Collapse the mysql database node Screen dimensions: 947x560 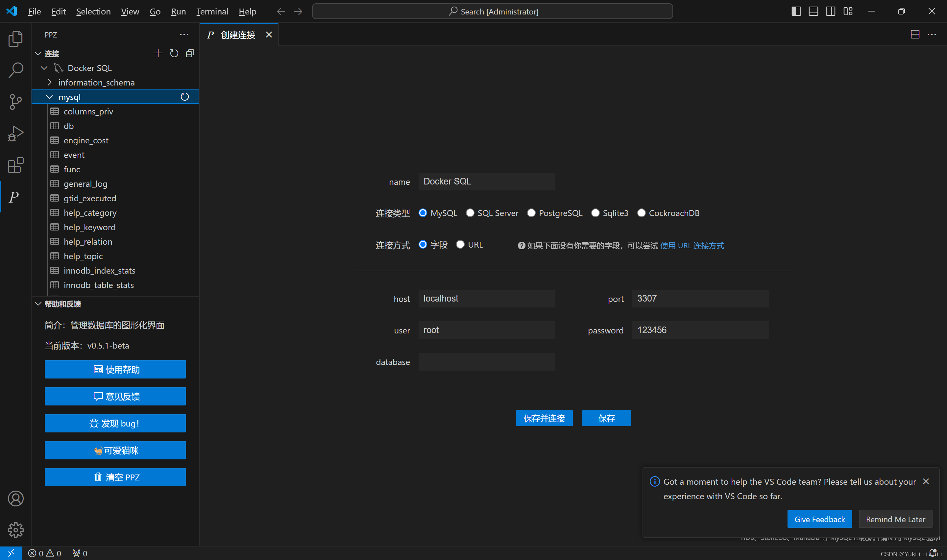tap(49, 97)
